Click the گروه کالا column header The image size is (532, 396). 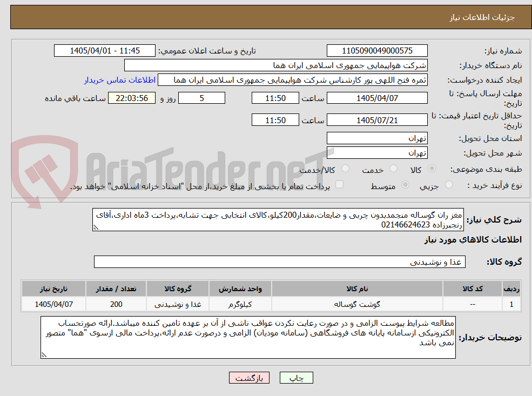[x=178, y=289]
